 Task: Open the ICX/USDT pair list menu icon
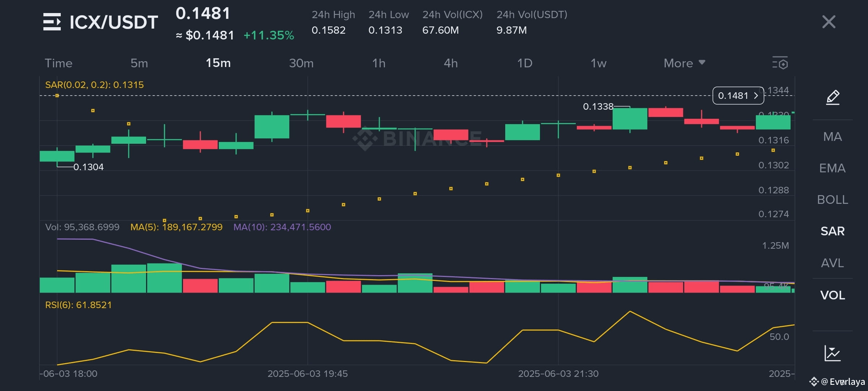pos(52,22)
